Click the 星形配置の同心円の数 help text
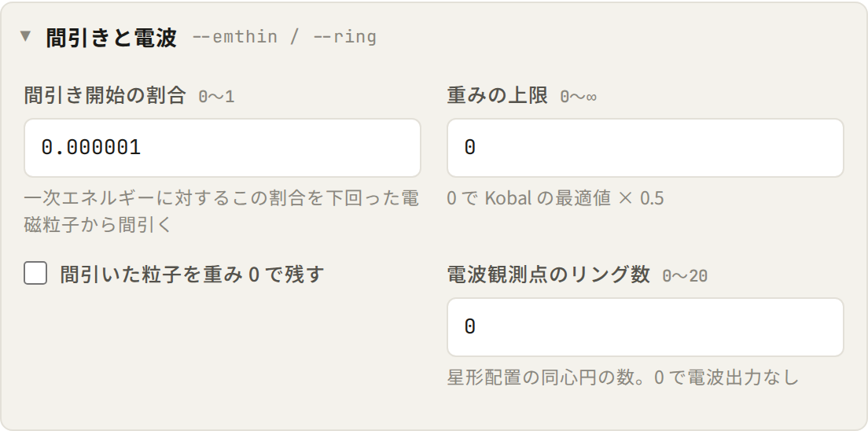Viewport: 868px width, 431px height. click(623, 378)
